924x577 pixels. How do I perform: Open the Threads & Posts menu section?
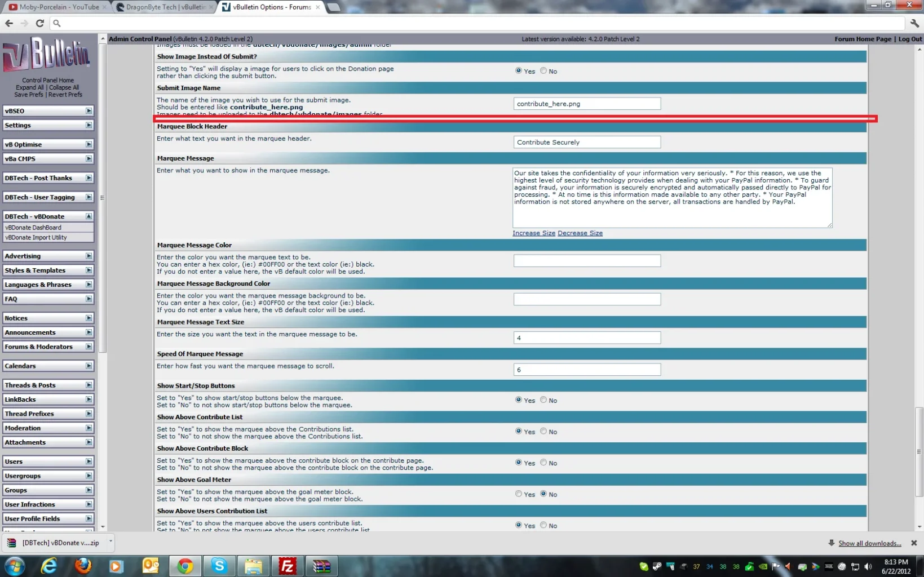point(48,385)
